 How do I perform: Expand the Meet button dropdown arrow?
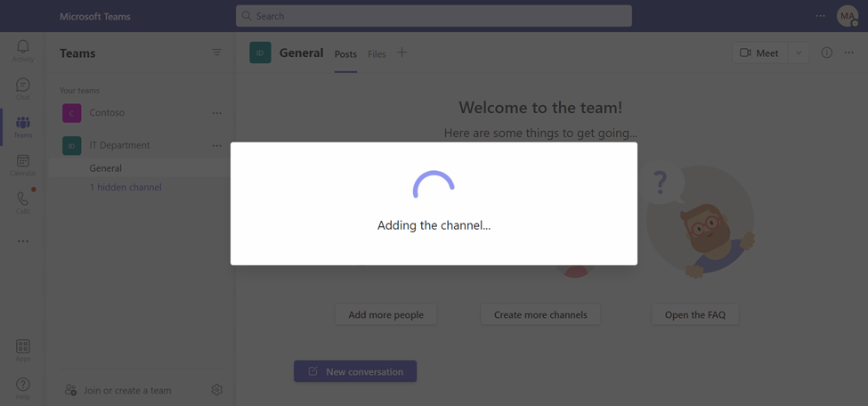(x=799, y=53)
